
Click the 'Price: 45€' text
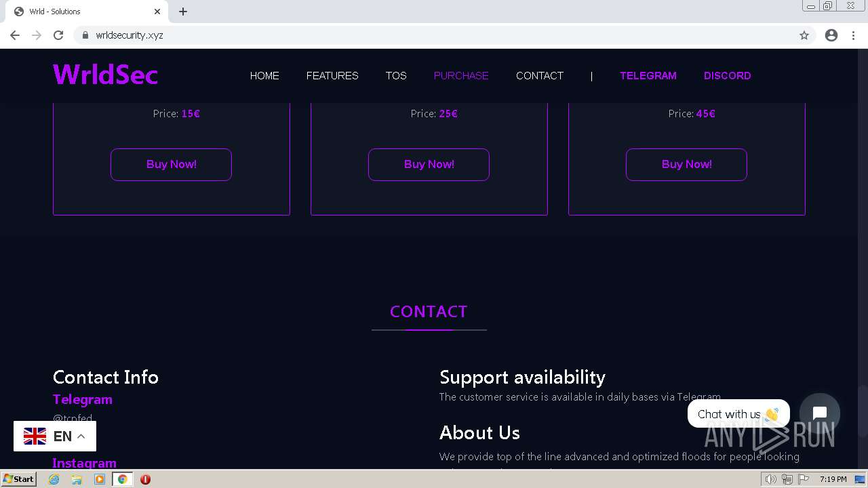(x=692, y=114)
